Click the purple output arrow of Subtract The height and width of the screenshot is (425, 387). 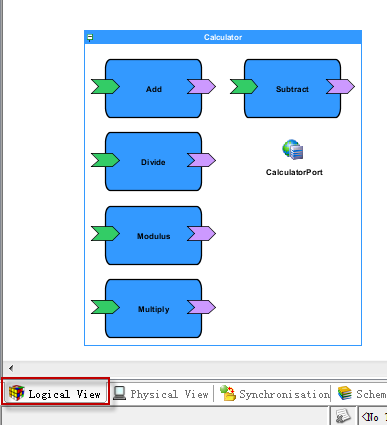(x=340, y=87)
